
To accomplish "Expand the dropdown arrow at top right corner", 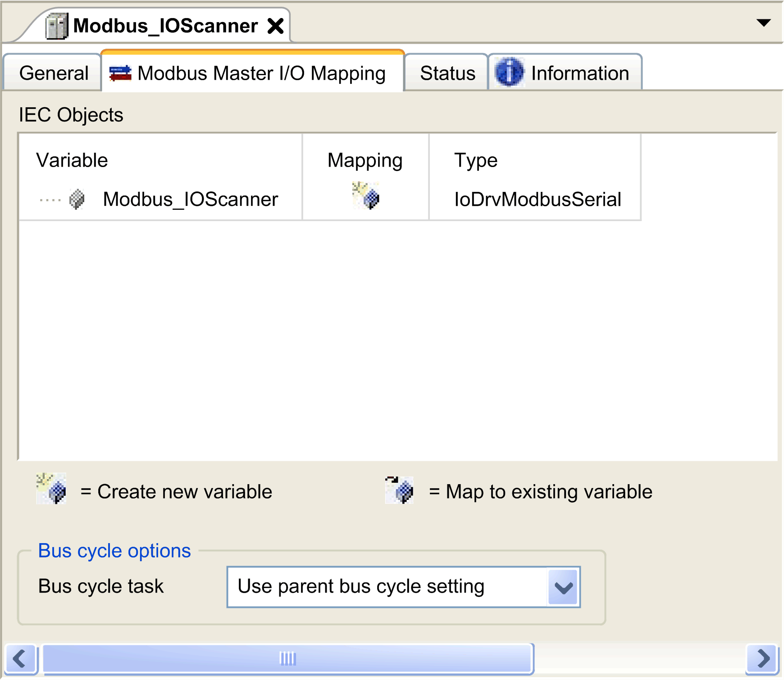I will pos(764,22).
